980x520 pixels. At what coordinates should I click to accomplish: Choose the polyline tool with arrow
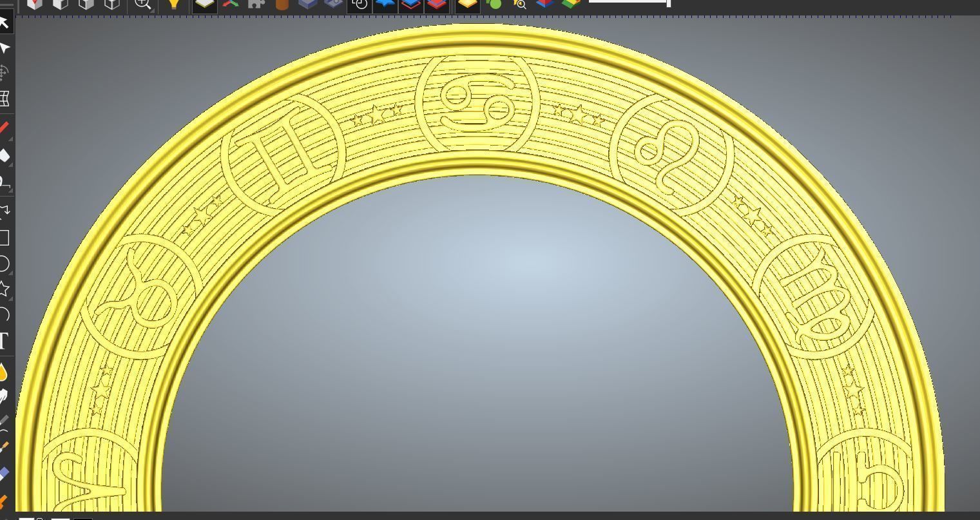pos(4,211)
